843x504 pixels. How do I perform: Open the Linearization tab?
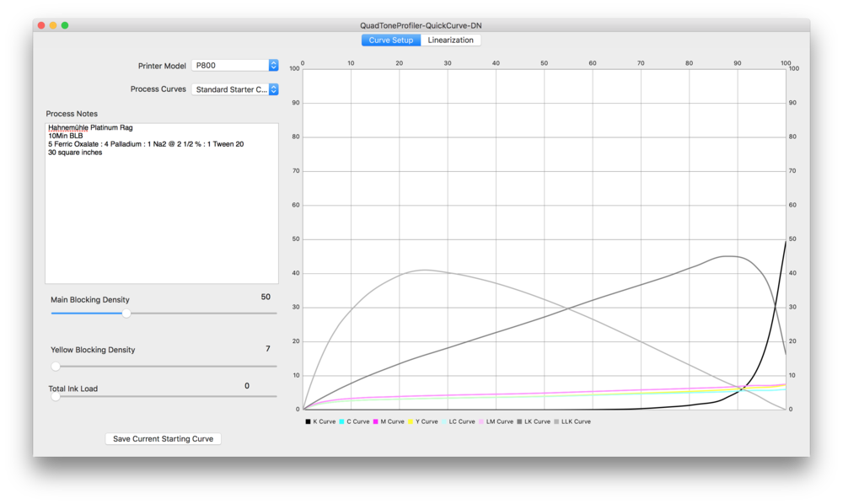450,40
